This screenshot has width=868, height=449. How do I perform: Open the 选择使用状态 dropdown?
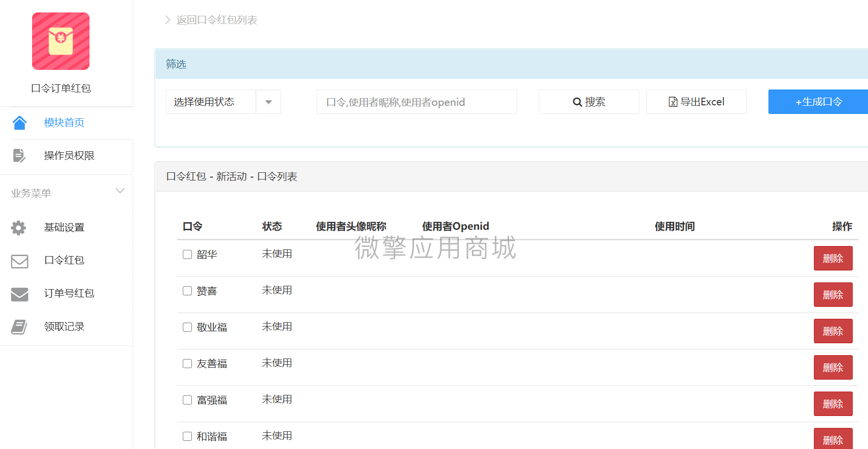223,102
